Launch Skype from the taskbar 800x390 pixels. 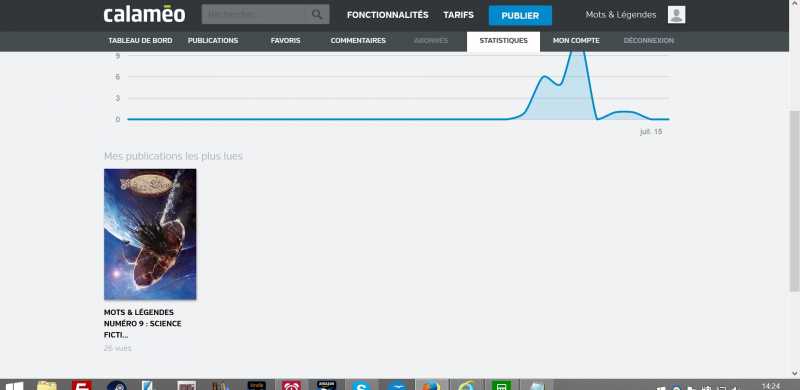361,385
